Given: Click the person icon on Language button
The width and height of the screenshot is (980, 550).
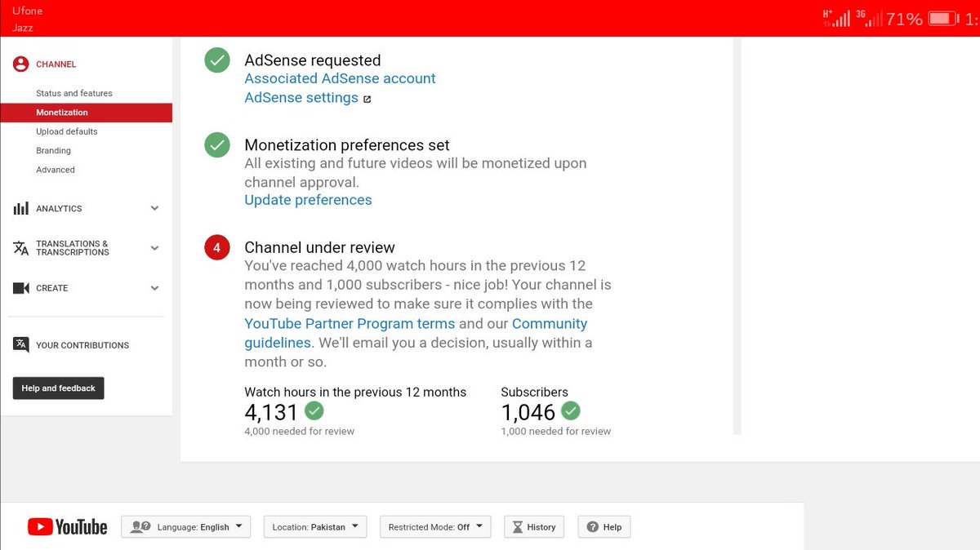Looking at the screenshot, I should (x=140, y=527).
